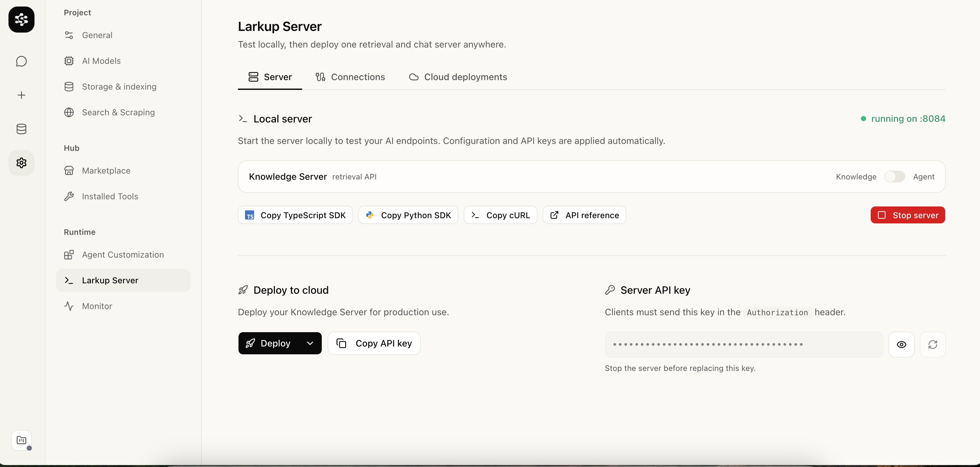Click the plus icon in left rail
The height and width of the screenshot is (467, 980).
[x=21, y=95]
